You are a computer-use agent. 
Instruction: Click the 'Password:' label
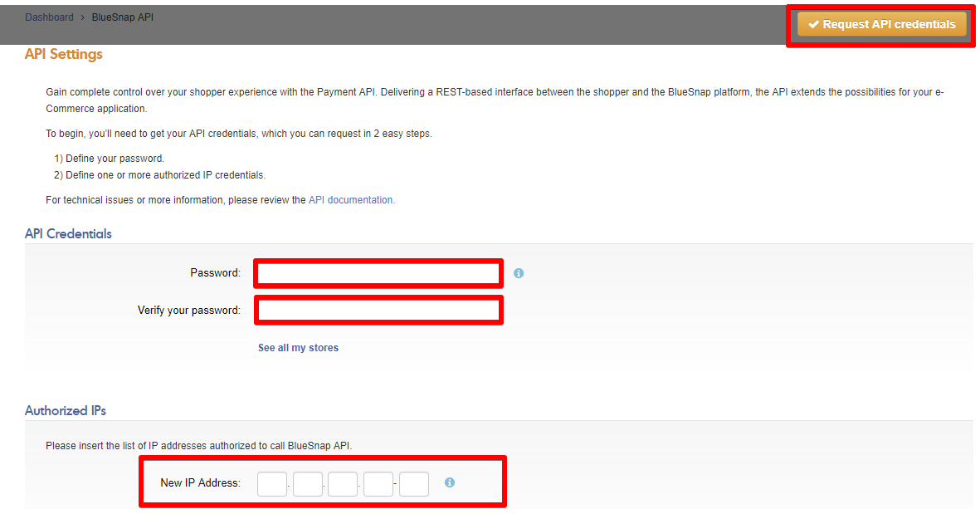215,273
